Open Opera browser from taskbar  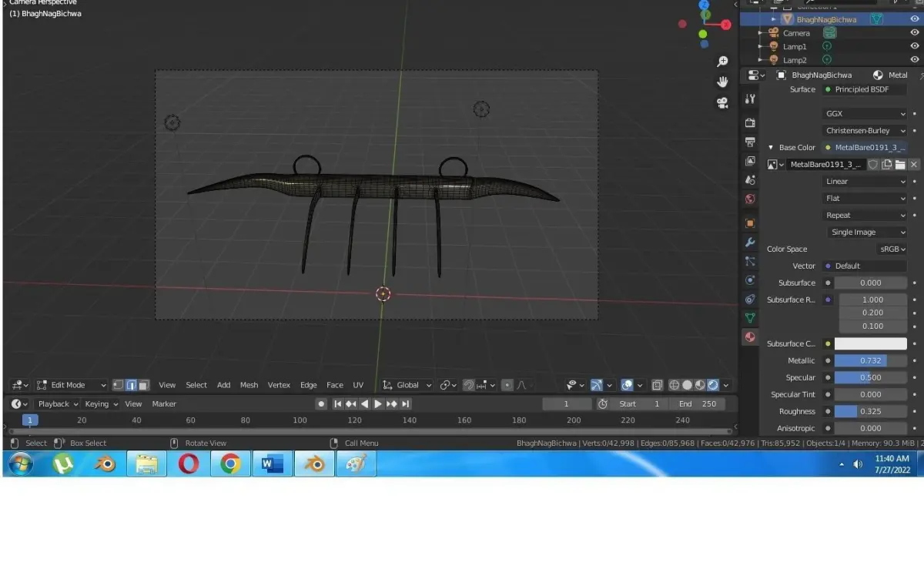point(189,464)
